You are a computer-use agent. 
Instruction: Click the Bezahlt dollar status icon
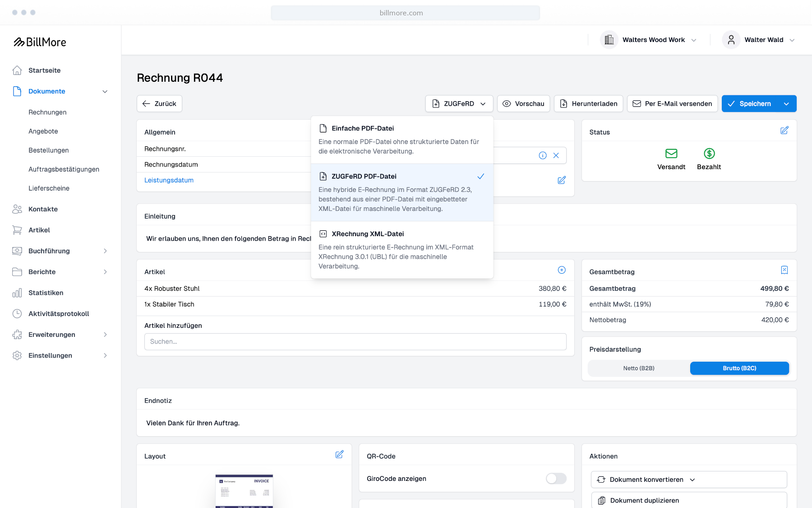(709, 154)
